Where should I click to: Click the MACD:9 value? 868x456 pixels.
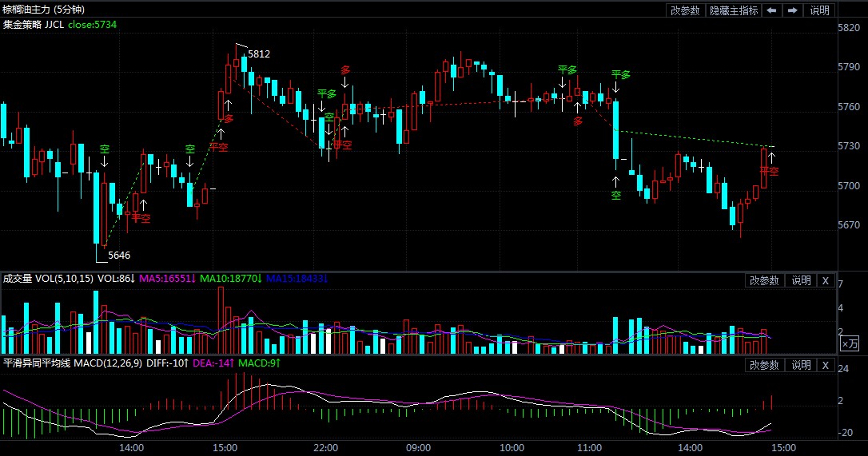point(260,363)
